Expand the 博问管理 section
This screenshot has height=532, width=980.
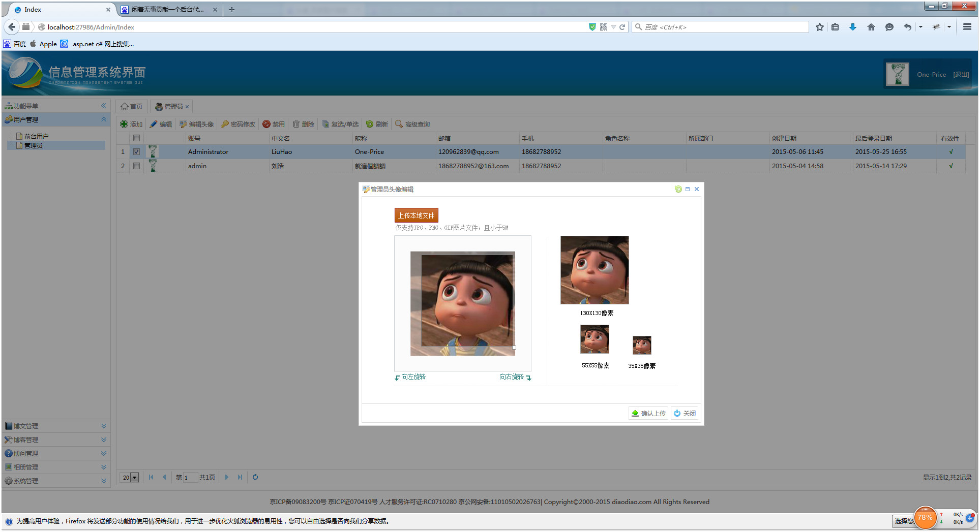[x=103, y=453]
